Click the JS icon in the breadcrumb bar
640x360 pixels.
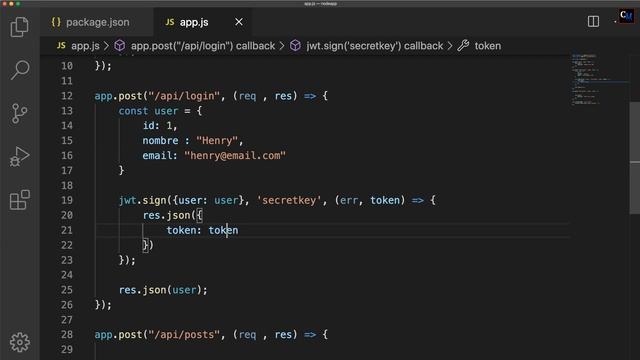click(61, 45)
